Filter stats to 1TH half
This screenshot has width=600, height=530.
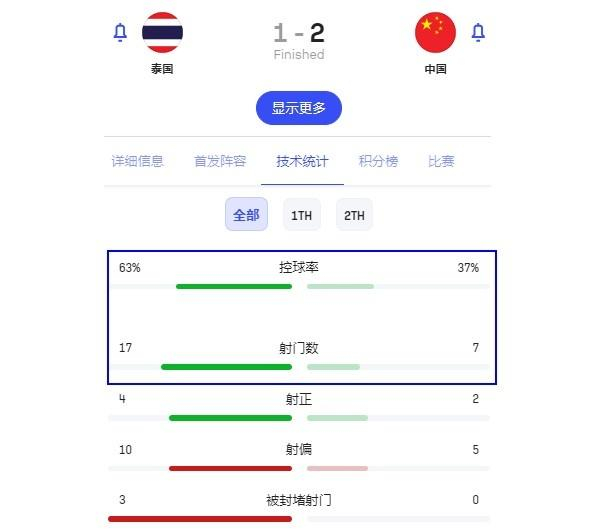click(301, 215)
